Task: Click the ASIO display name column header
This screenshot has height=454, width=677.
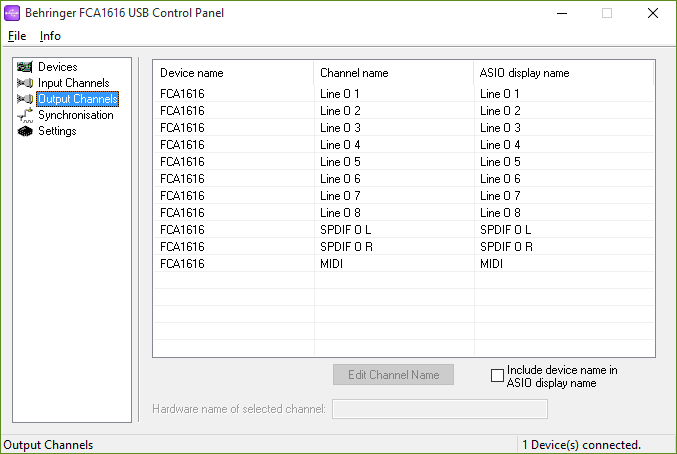Action: [x=524, y=73]
